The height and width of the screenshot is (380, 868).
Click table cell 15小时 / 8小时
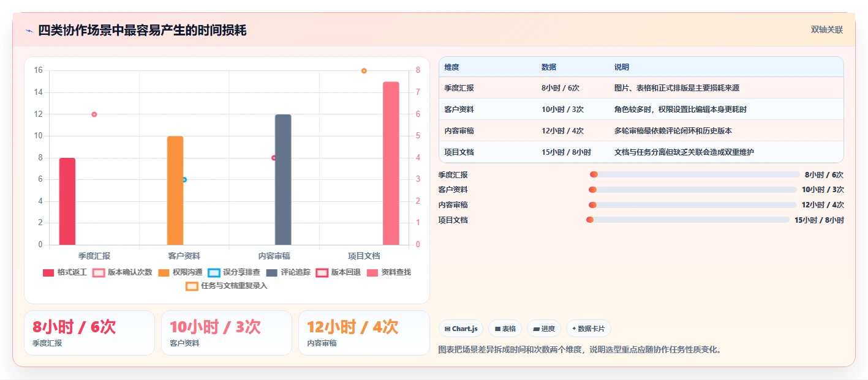[x=566, y=152]
